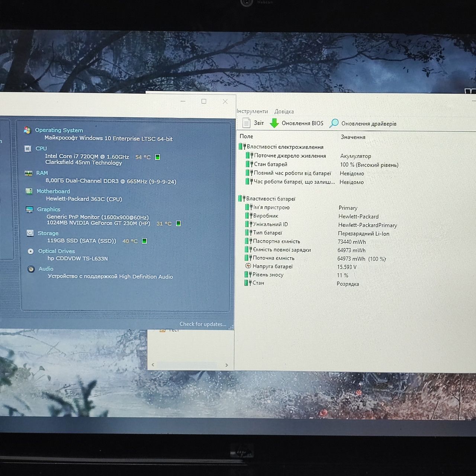Open the RAM heading link in Speccy
The width and height of the screenshot is (476, 476).
pos(42,173)
